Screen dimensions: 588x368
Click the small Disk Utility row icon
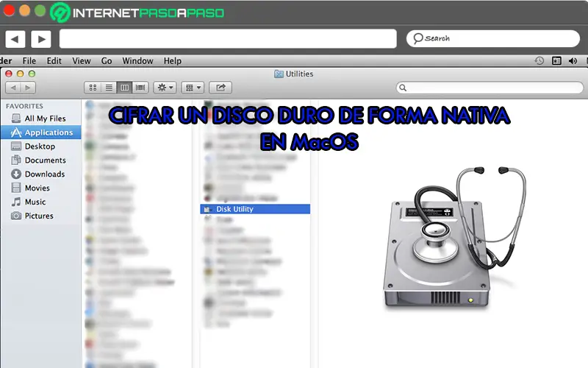pyautogui.click(x=207, y=209)
